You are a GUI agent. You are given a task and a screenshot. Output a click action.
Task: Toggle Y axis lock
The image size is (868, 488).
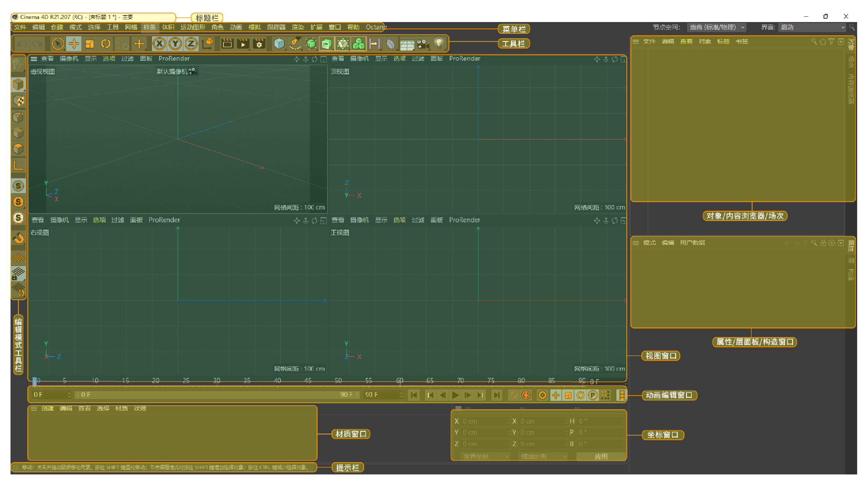175,44
